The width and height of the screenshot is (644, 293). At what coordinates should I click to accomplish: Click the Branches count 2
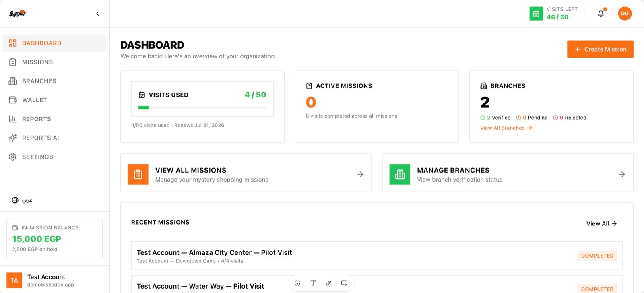[x=485, y=102]
